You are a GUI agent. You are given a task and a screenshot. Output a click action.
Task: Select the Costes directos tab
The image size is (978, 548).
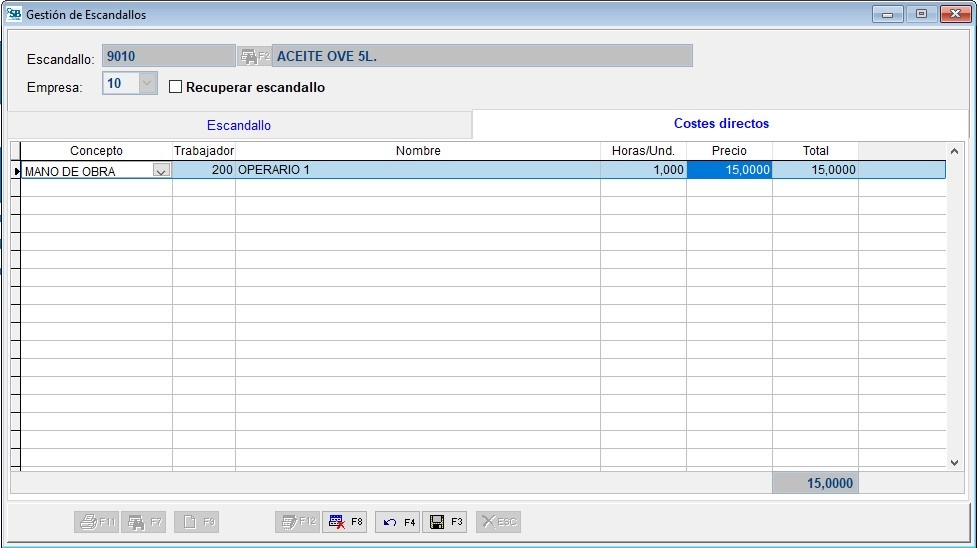click(720, 124)
